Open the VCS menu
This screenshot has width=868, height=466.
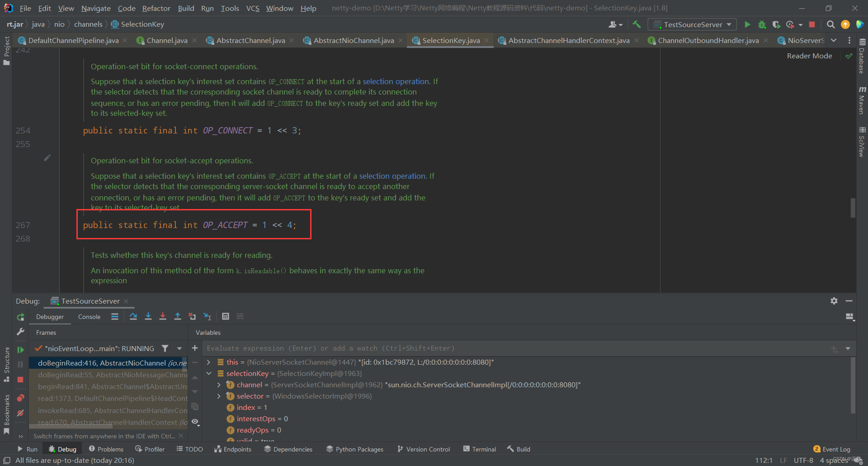pos(253,8)
